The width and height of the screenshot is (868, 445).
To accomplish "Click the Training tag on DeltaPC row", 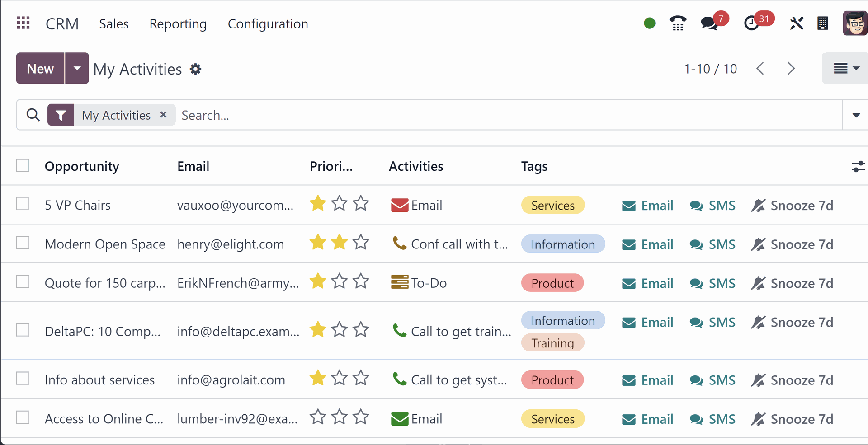I will coord(552,342).
